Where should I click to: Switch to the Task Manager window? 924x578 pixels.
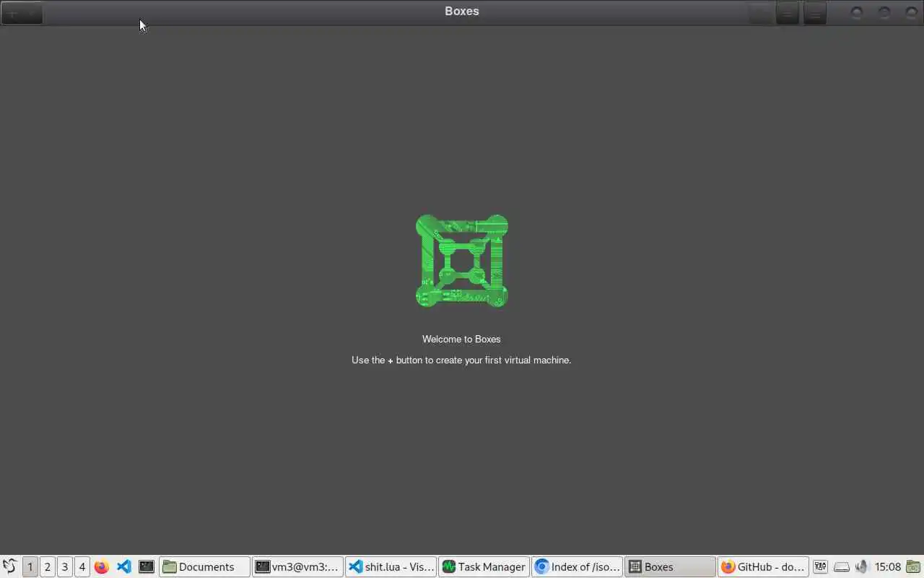pyautogui.click(x=484, y=566)
